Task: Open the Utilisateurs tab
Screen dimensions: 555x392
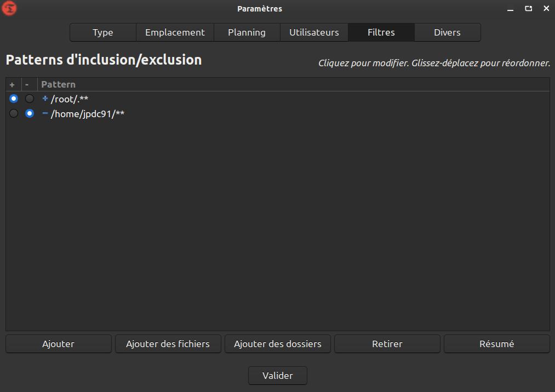Action: [314, 32]
